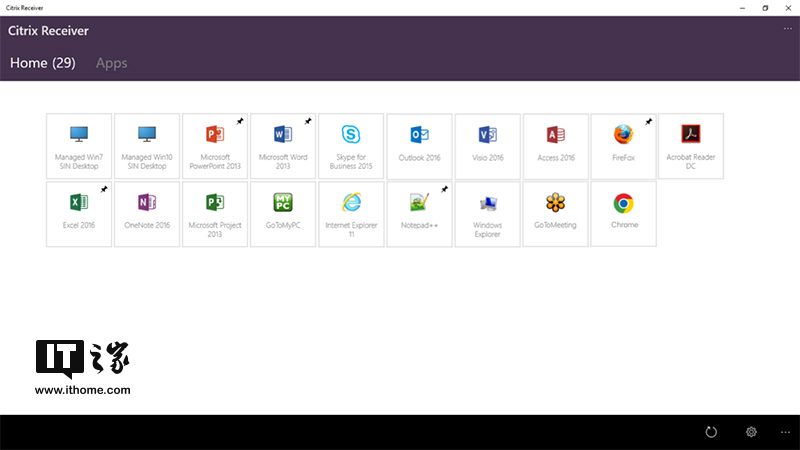This screenshot has height=450, width=800.
Task: Launch Excel 2016
Action: tap(79, 214)
